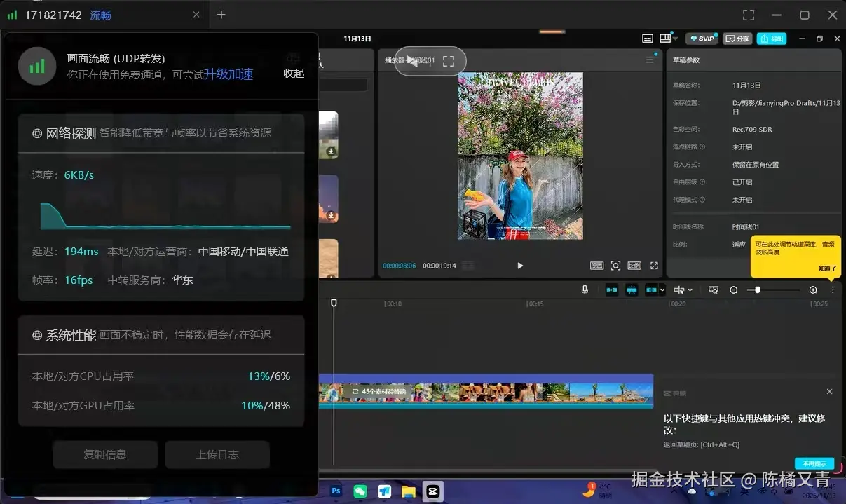Viewport: 846px width, 504px height.
Task: Toggle auto snapping on timeline
Action: [632, 290]
